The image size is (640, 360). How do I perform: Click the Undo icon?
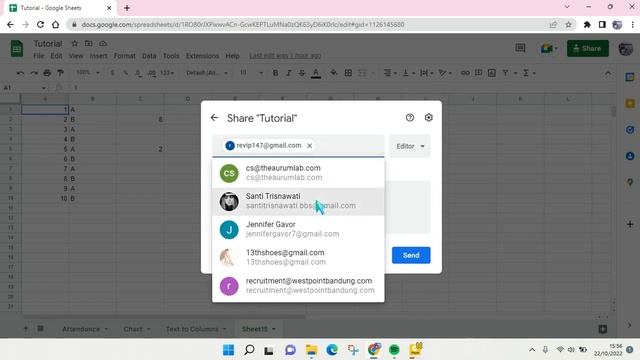pyautogui.click(x=20, y=73)
